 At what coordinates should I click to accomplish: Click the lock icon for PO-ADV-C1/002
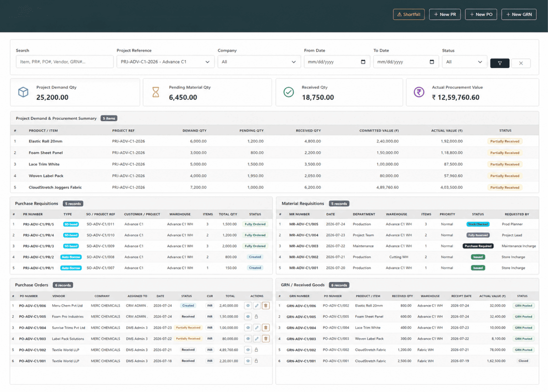[256, 350]
